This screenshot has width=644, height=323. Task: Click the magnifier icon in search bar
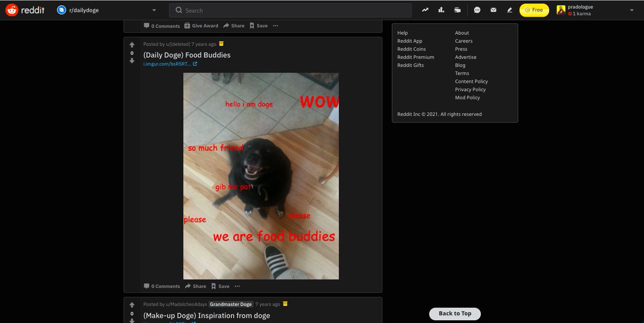pyautogui.click(x=179, y=10)
